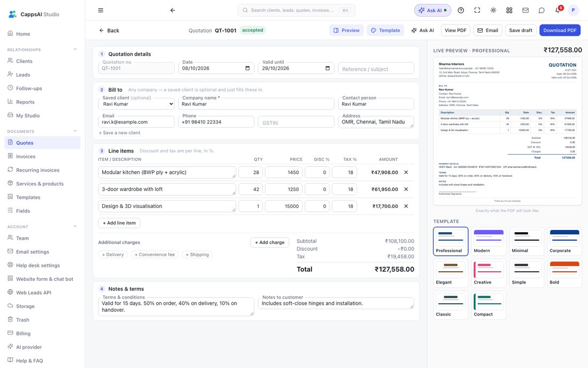Open Services & products page

[x=42, y=183]
